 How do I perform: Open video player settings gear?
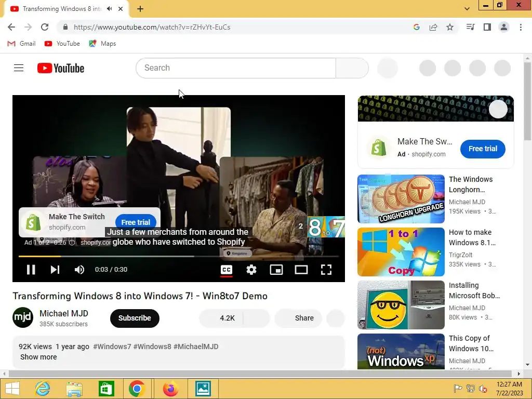pyautogui.click(x=251, y=270)
